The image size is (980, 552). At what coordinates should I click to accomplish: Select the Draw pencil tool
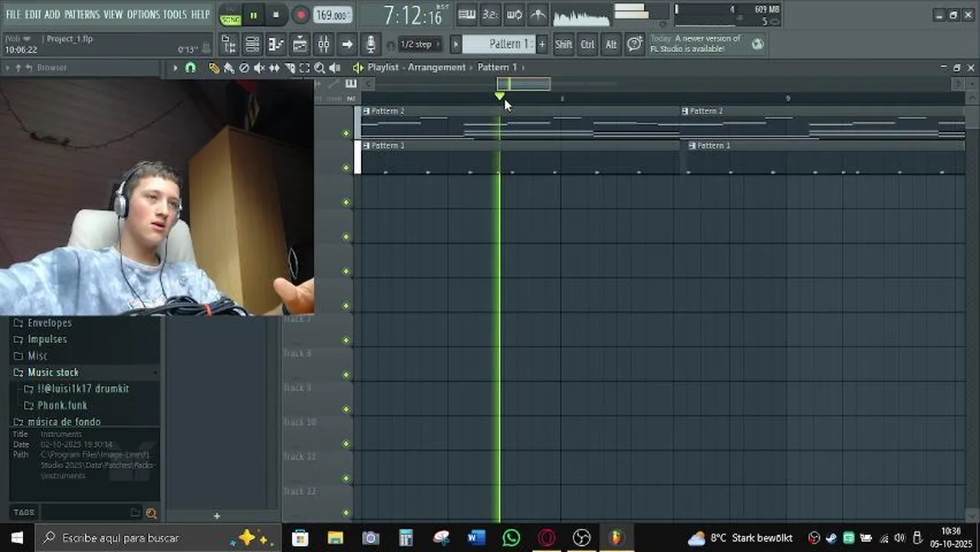click(x=214, y=67)
